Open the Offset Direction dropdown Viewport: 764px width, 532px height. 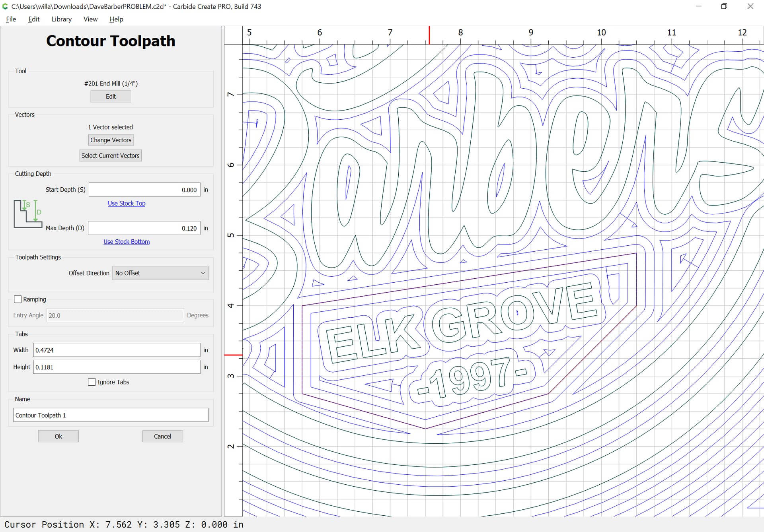pos(160,273)
